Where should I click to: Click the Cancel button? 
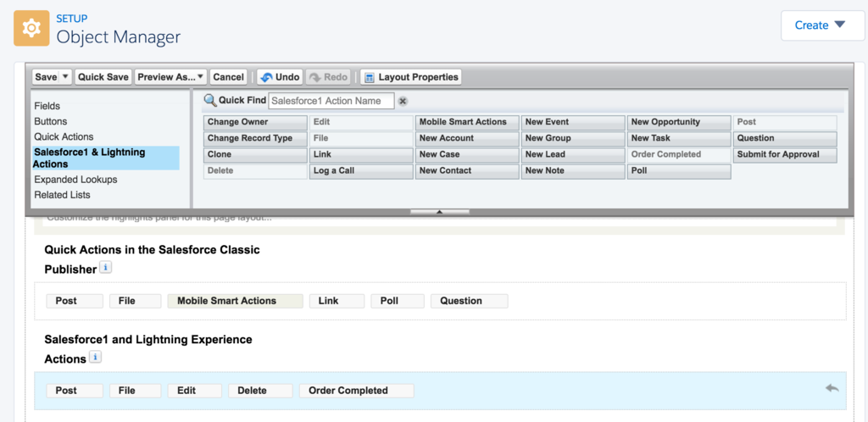228,77
